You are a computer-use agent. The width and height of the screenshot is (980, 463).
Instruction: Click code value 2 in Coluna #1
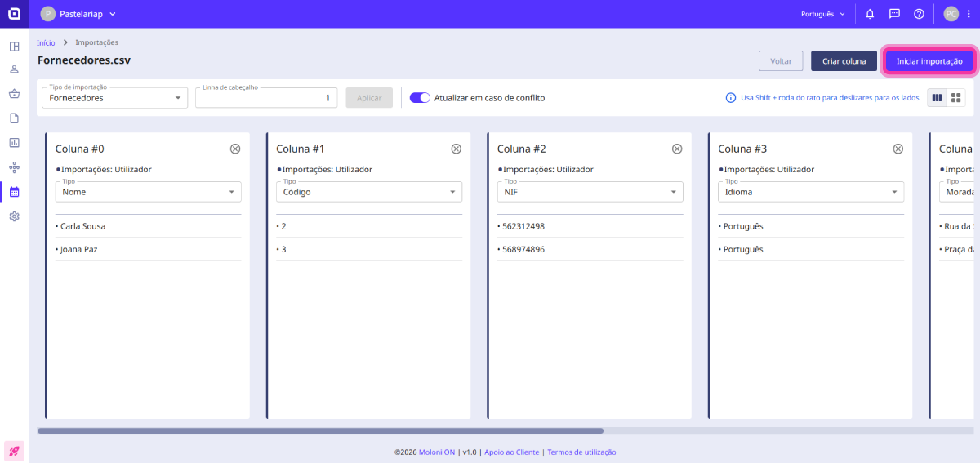click(x=283, y=226)
